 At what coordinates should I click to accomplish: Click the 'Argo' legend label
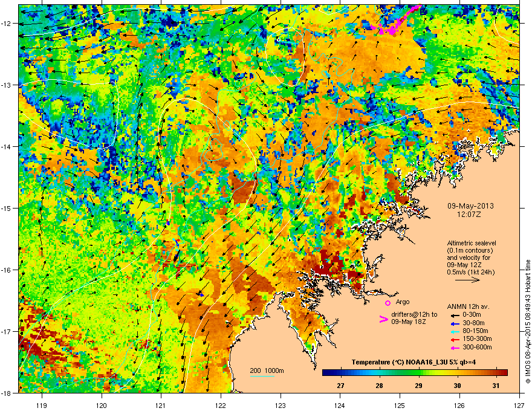point(403,302)
